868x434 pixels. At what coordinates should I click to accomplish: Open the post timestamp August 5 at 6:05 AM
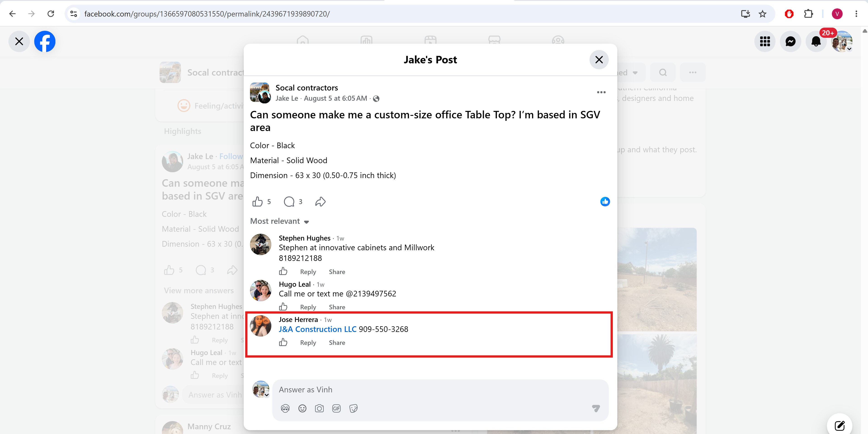[x=335, y=98]
